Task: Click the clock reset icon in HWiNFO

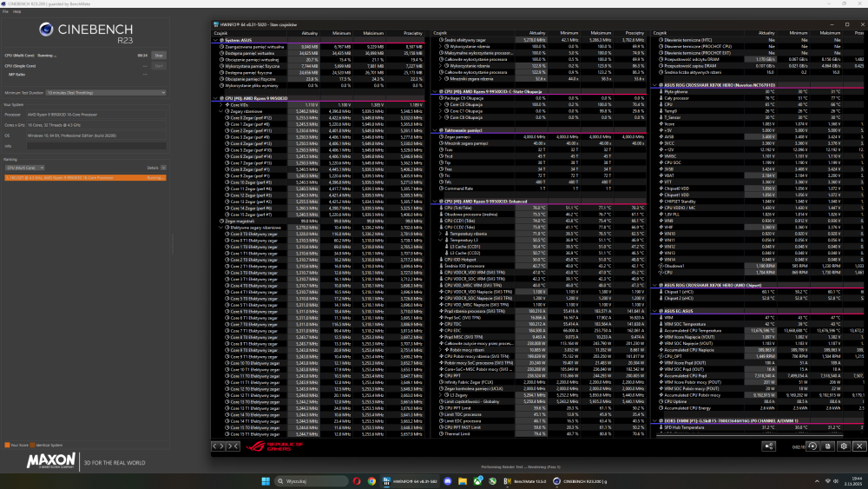Action: (x=811, y=446)
